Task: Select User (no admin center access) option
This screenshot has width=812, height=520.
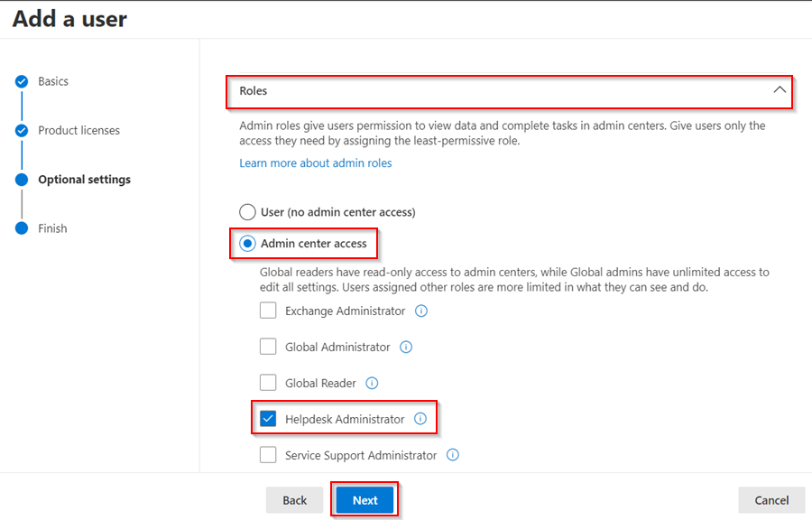Action: click(x=247, y=212)
